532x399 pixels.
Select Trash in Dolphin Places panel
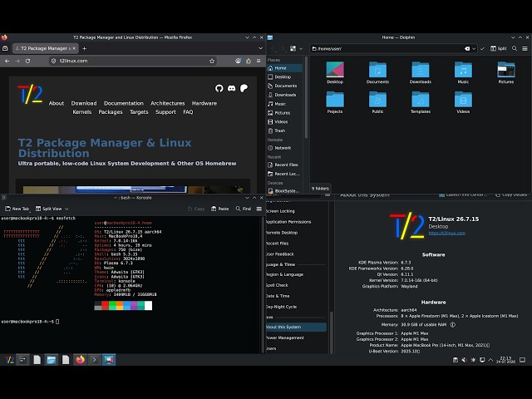284,131
